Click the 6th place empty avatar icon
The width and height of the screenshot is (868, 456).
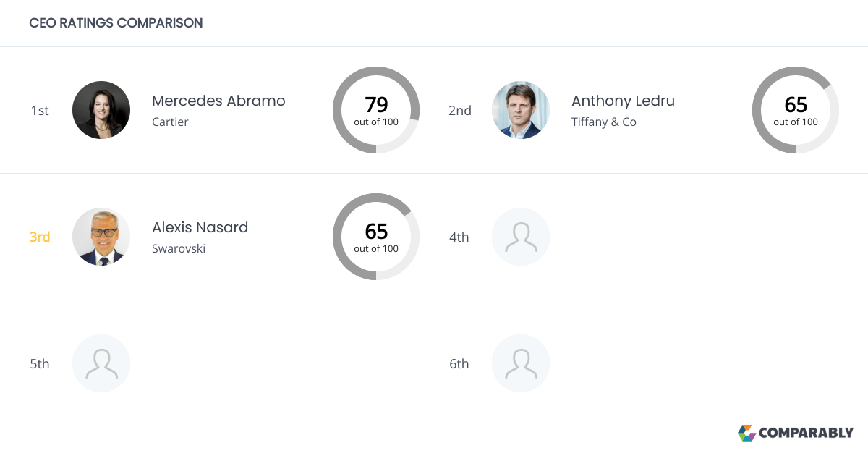point(521,363)
